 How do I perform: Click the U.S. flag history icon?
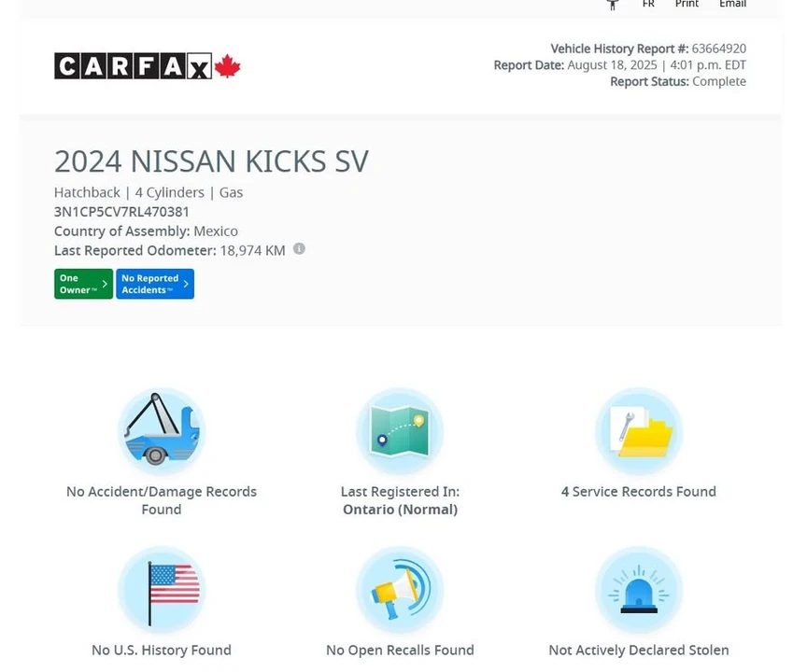162,590
